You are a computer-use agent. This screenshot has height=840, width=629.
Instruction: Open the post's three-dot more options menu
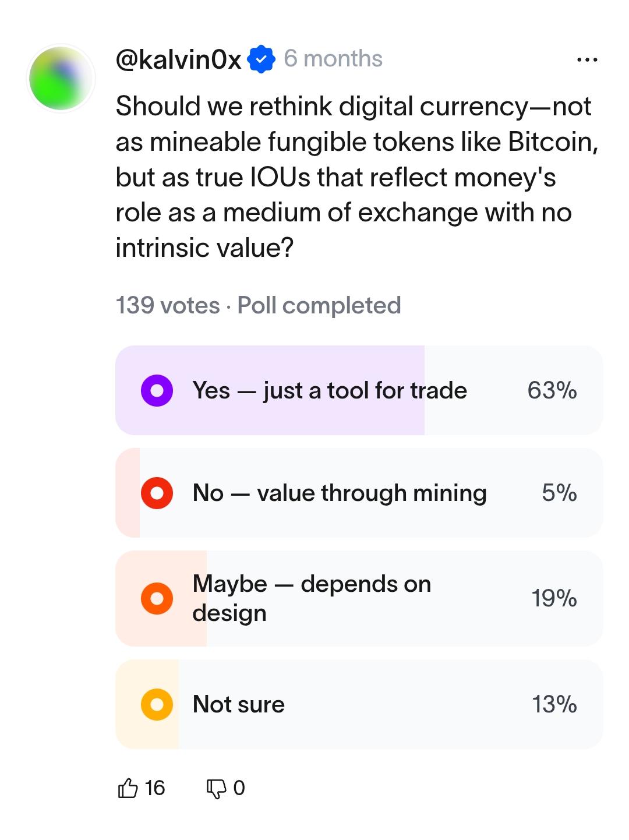[586, 60]
